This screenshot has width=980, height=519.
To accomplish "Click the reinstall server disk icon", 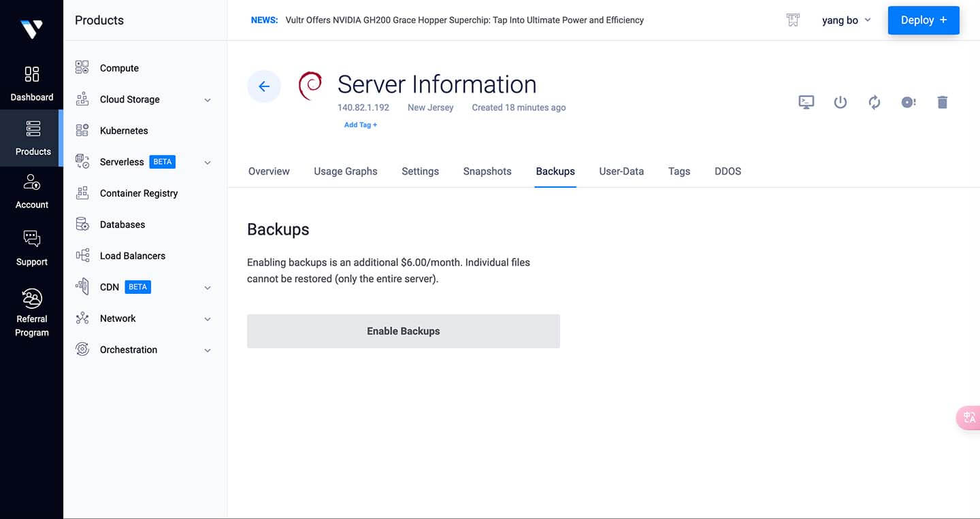I will (x=909, y=102).
